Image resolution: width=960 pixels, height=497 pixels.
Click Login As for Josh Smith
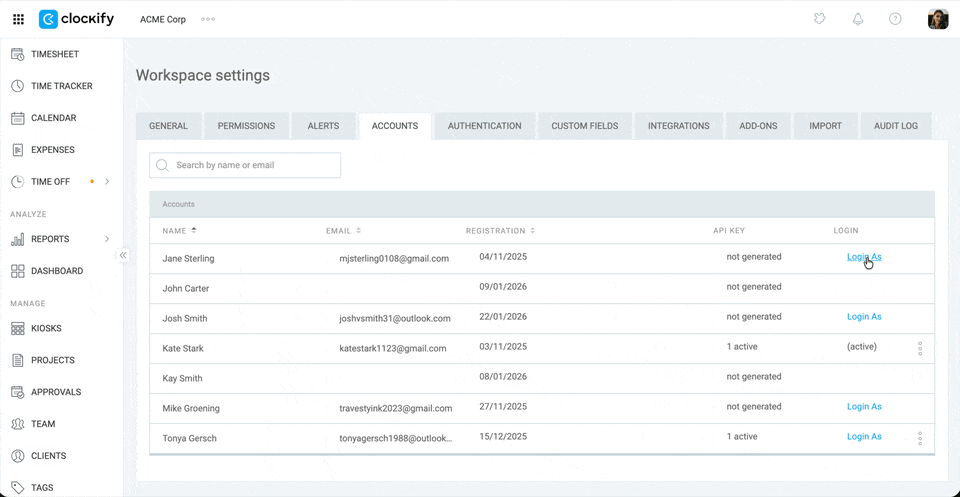tap(863, 317)
